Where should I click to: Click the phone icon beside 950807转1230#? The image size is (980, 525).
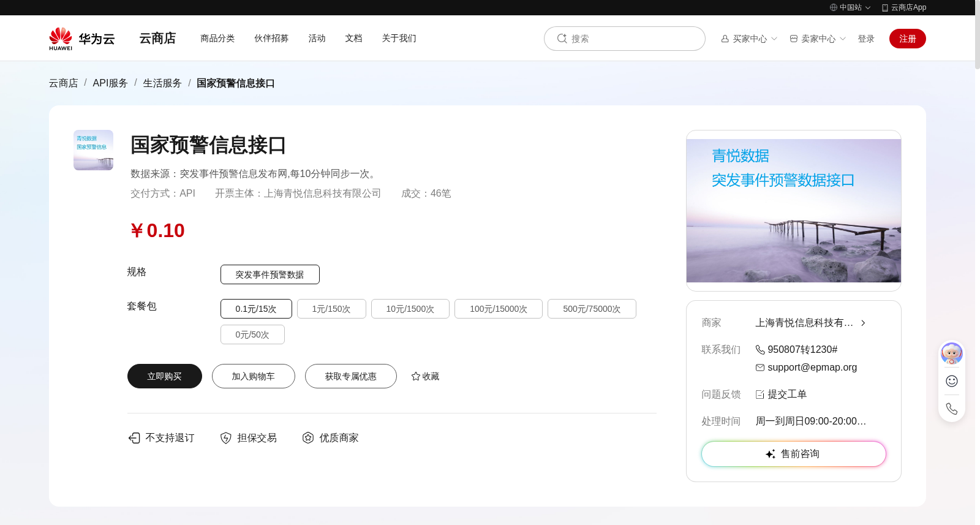click(x=760, y=350)
